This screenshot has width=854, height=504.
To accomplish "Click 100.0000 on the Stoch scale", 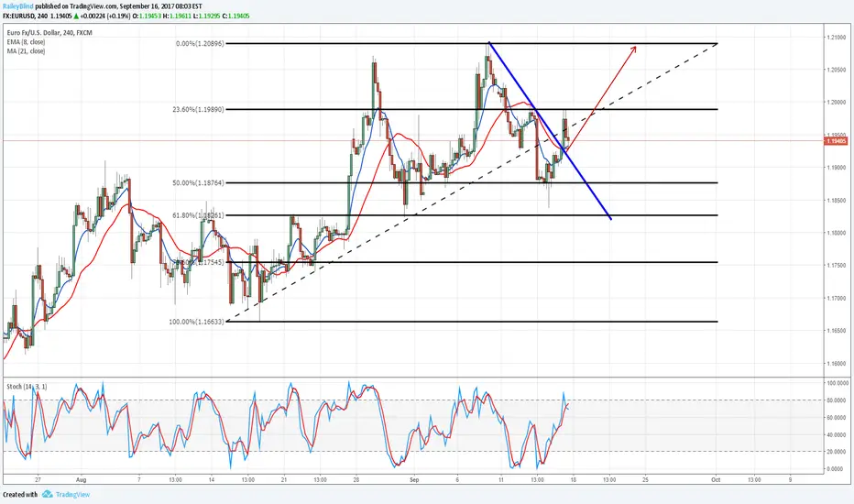I will [837, 384].
